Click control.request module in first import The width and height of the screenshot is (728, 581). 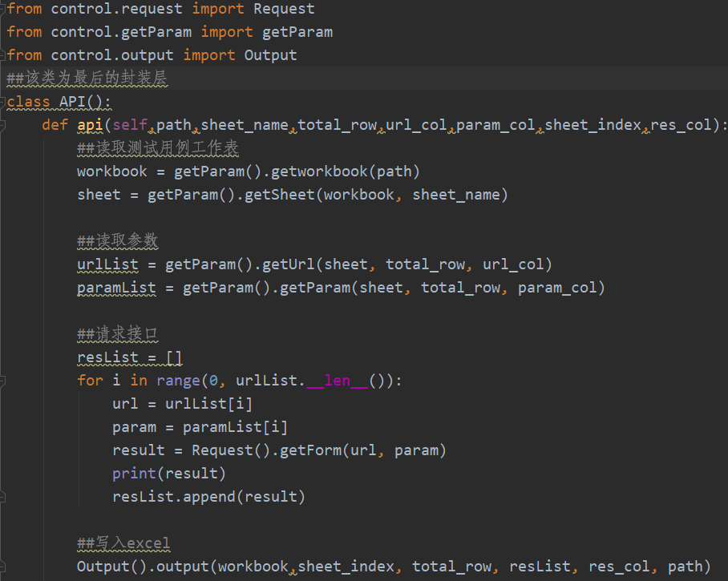coord(116,9)
